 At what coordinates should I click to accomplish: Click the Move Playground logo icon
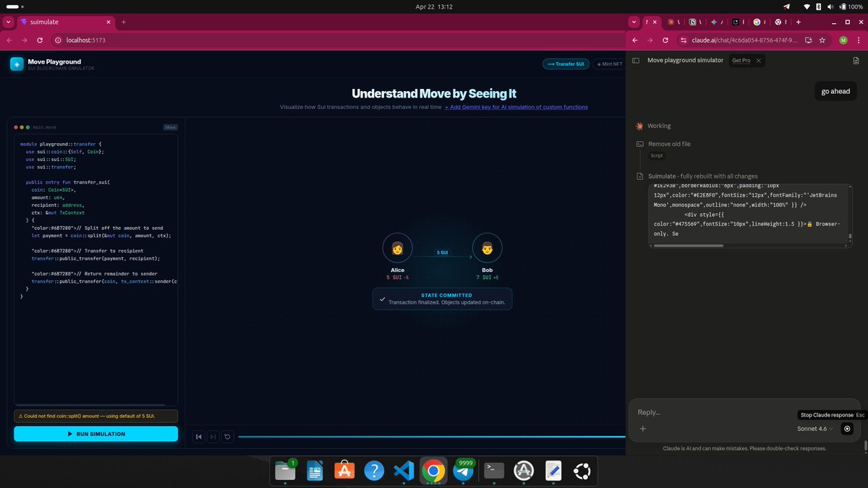17,64
